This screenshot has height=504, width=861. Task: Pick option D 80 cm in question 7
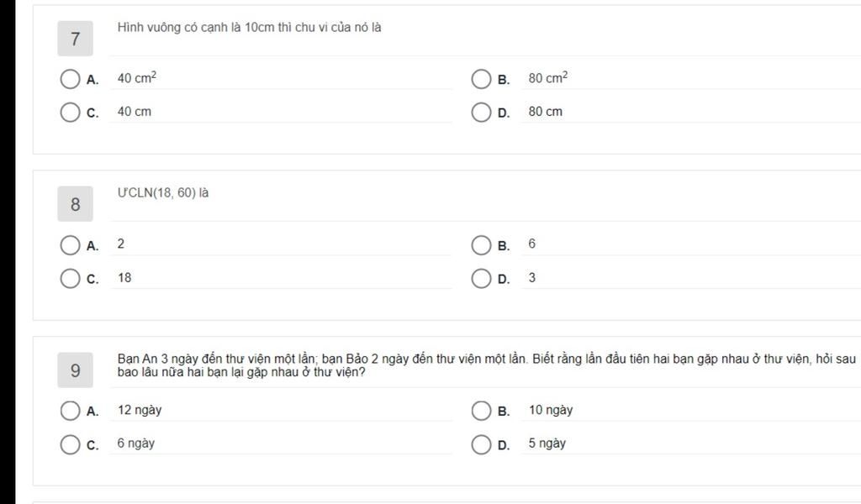coord(481,113)
